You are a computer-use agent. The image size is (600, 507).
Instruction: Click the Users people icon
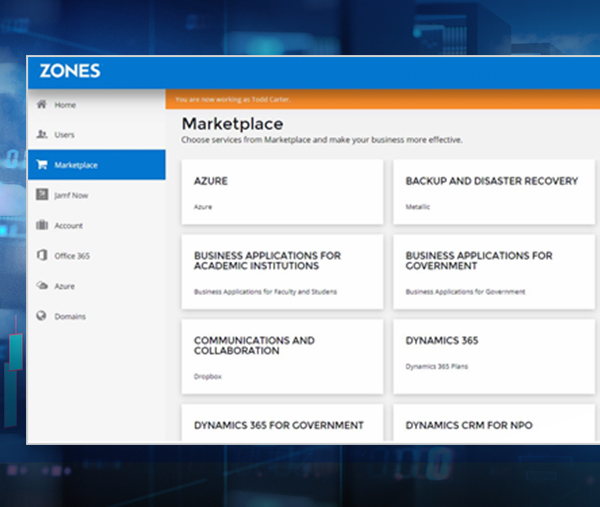(41, 134)
